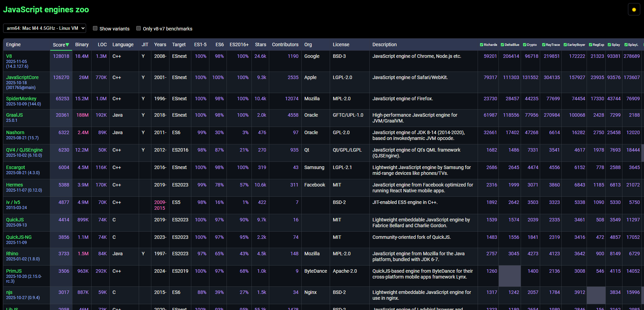Sort table by Contributors column header

285,44
